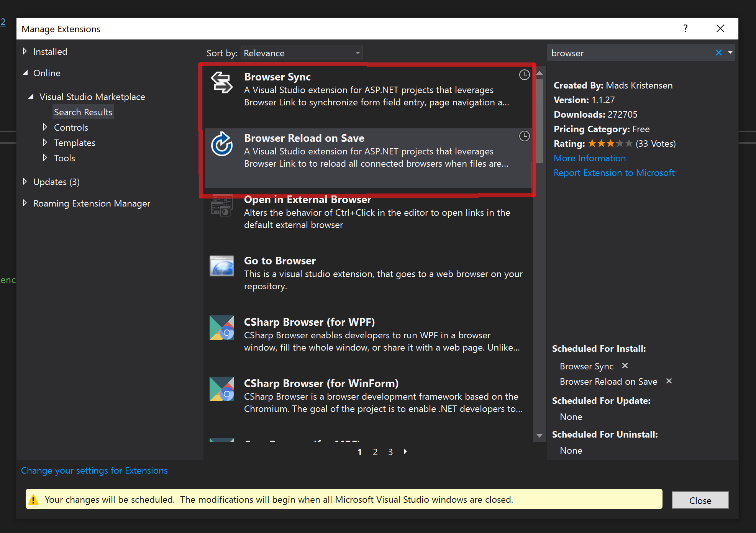Remove Browser Reload on Save from scheduled installs

(x=669, y=381)
